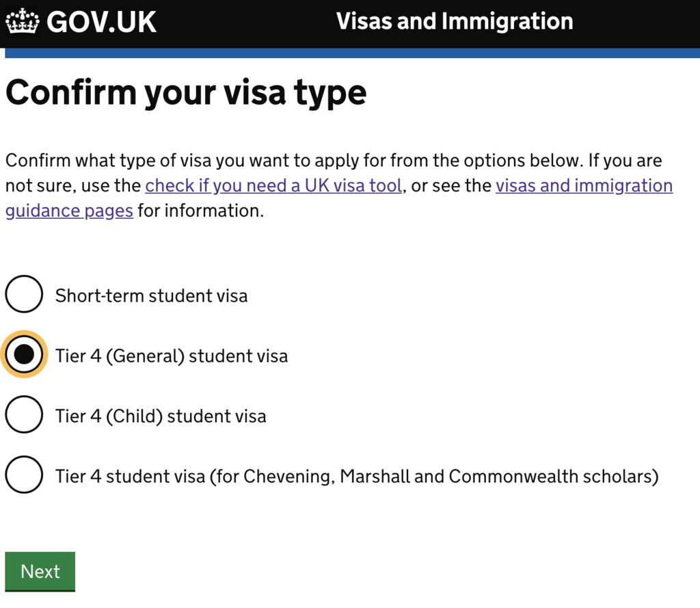Open the visas and immigration guidance pages link
Screen dimensions: 700x608
pyautogui.click(x=584, y=185)
